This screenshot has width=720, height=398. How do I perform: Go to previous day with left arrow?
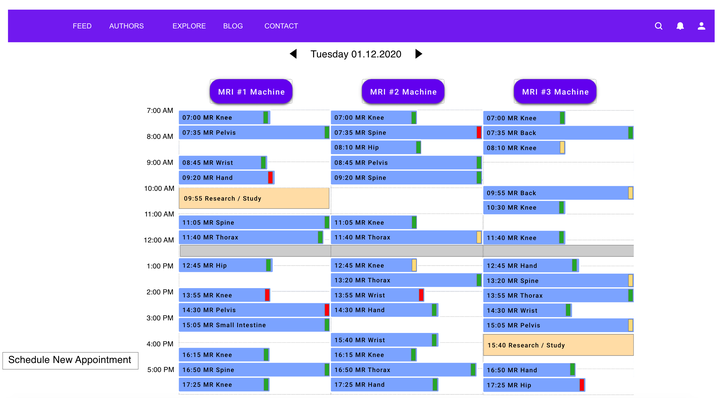[293, 54]
